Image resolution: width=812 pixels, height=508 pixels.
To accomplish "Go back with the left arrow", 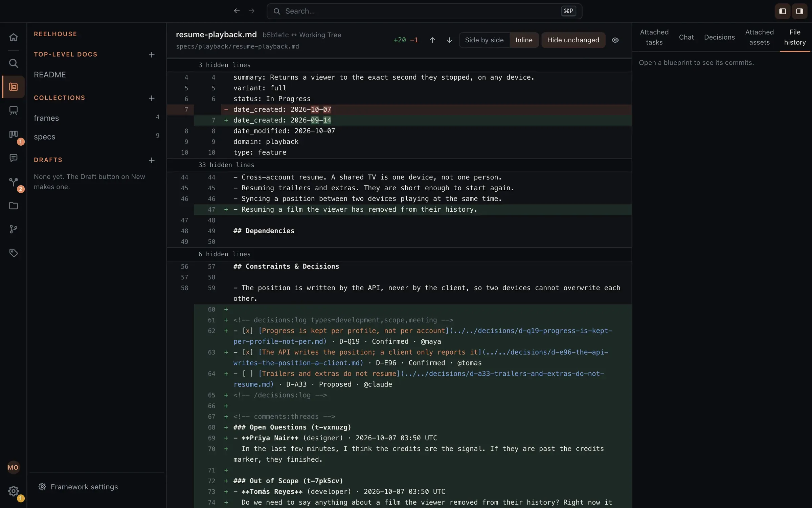I will click(237, 11).
